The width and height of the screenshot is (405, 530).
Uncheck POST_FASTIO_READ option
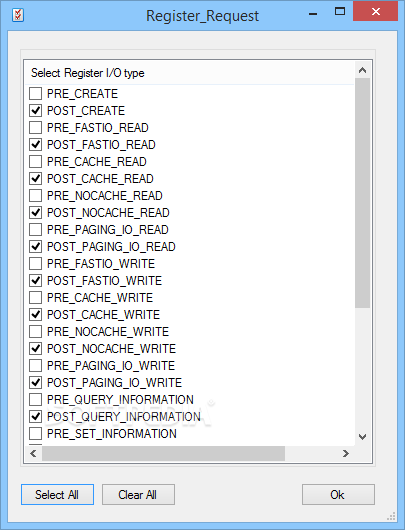click(35, 145)
